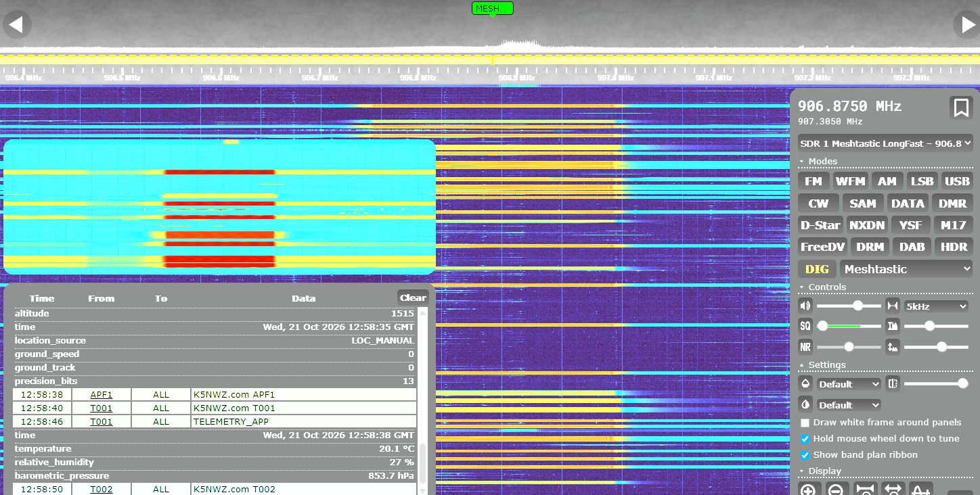Select the USB mode
The width and height of the screenshot is (980, 495).
pos(957,181)
